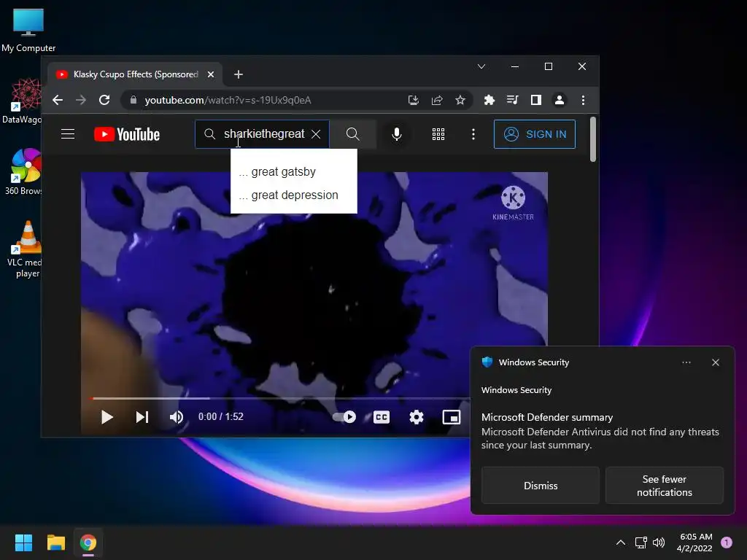Bookmark this page with the star icon
This screenshot has width=747, height=560.
point(460,100)
